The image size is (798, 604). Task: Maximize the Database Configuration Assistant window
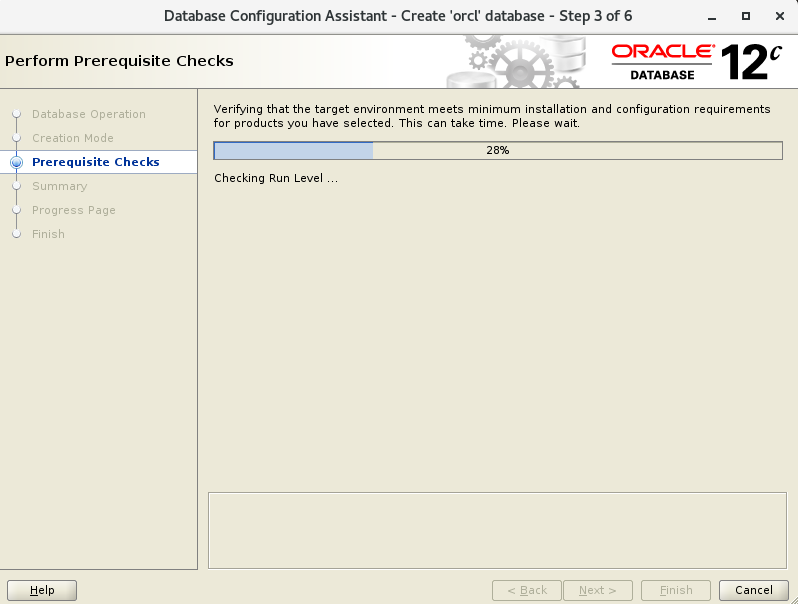[x=746, y=16]
